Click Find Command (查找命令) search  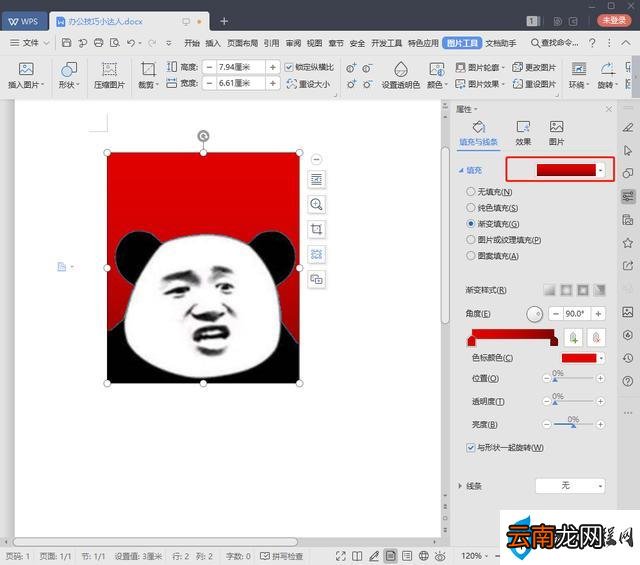coord(554,42)
